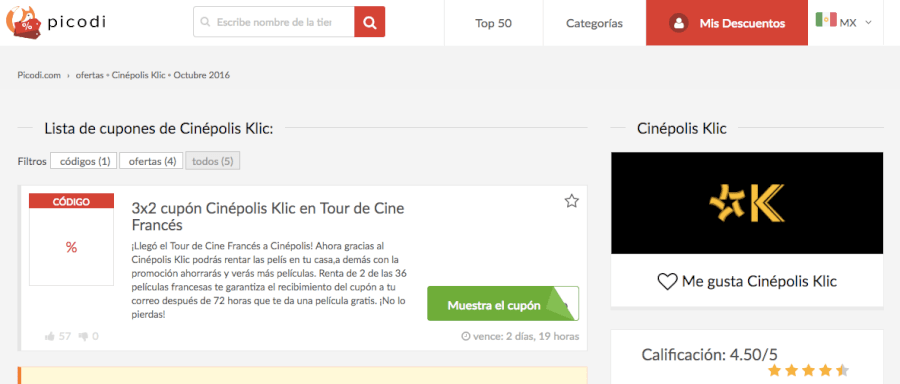Click the red percent coupon icon
The width and height of the screenshot is (900, 384).
[x=71, y=248]
